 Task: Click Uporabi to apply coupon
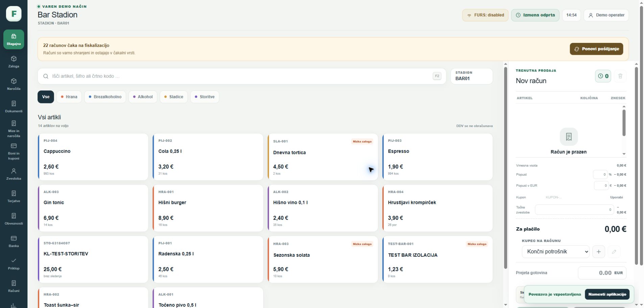(616, 197)
